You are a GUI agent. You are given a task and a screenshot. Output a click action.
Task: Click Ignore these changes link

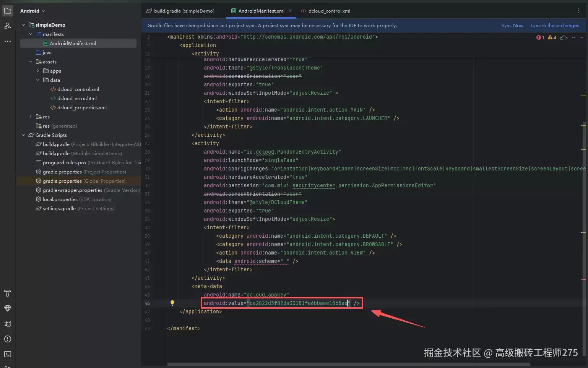click(x=555, y=26)
